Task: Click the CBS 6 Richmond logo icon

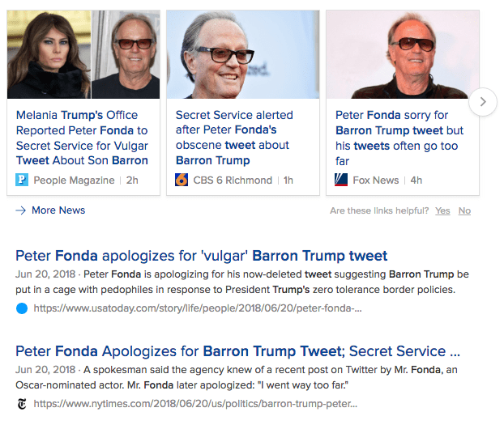Action: (182, 180)
